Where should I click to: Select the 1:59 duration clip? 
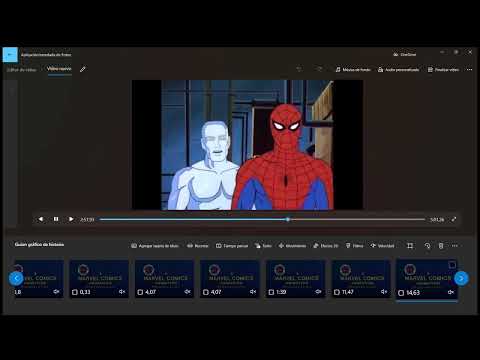pos(295,279)
